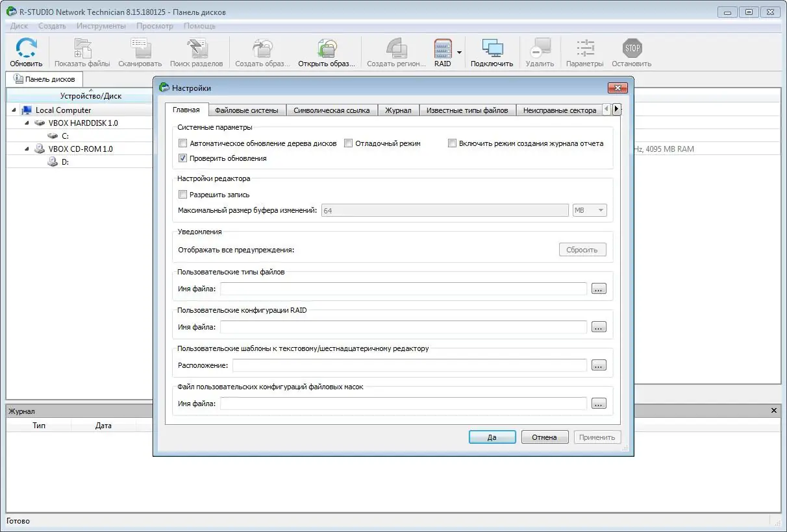
Task: Click the Остановить stop icon
Action: [x=631, y=48]
